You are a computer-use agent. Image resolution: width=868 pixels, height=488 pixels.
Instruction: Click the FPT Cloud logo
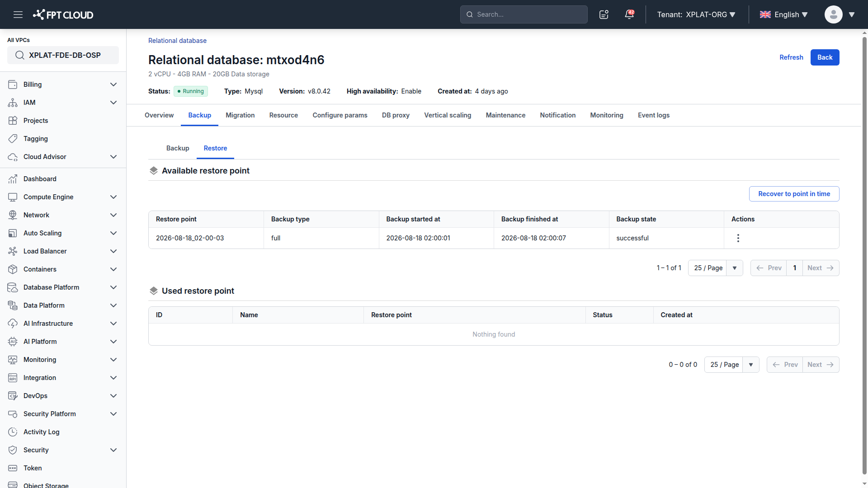[x=63, y=14]
